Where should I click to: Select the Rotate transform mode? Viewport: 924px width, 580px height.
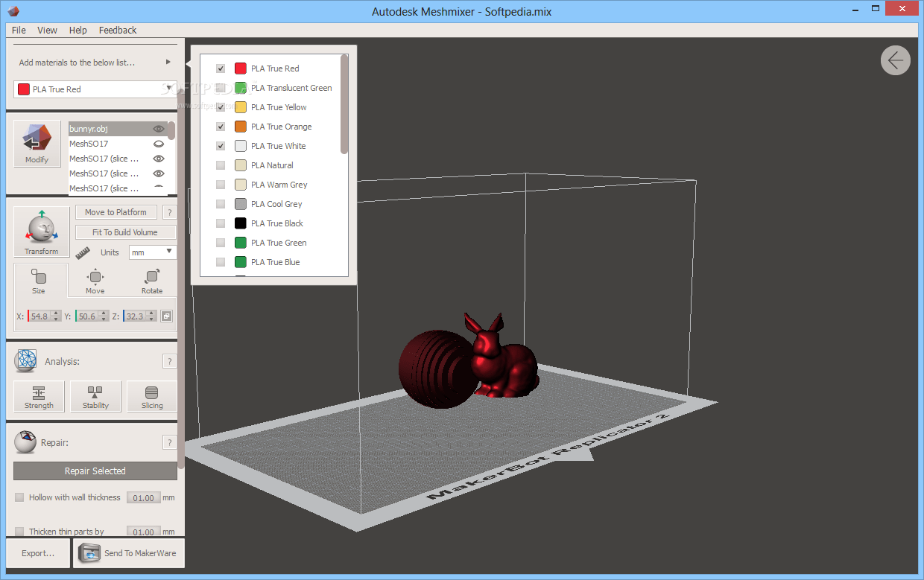click(152, 281)
